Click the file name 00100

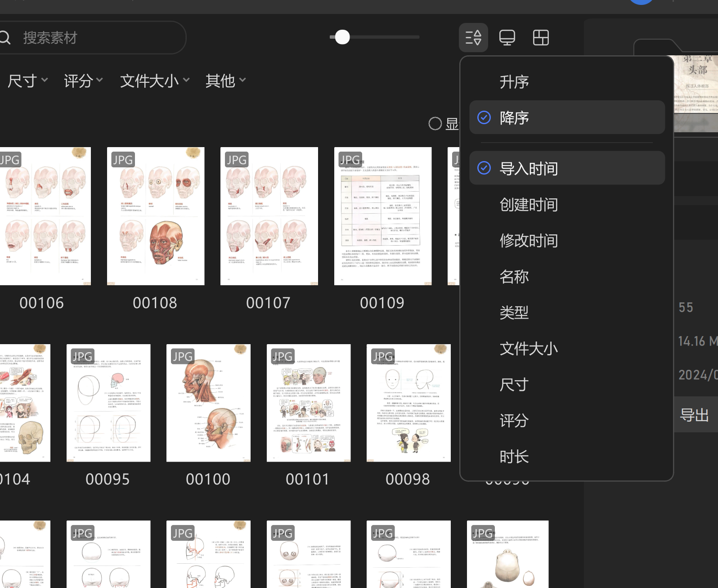(x=208, y=479)
